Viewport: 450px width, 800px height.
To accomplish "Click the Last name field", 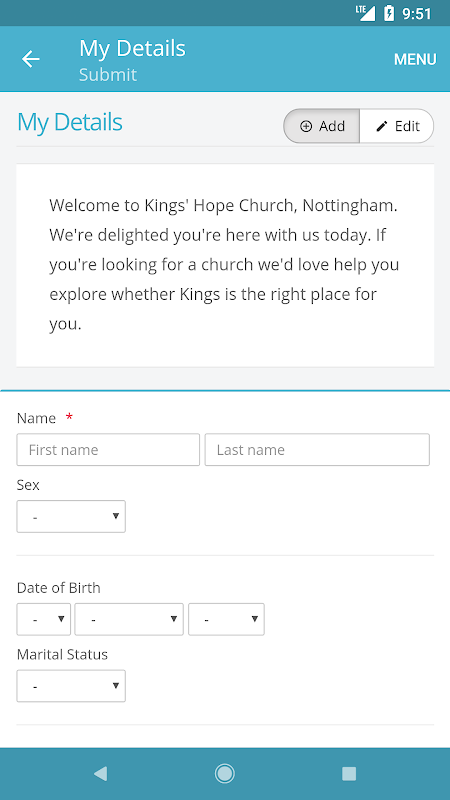I will point(317,449).
